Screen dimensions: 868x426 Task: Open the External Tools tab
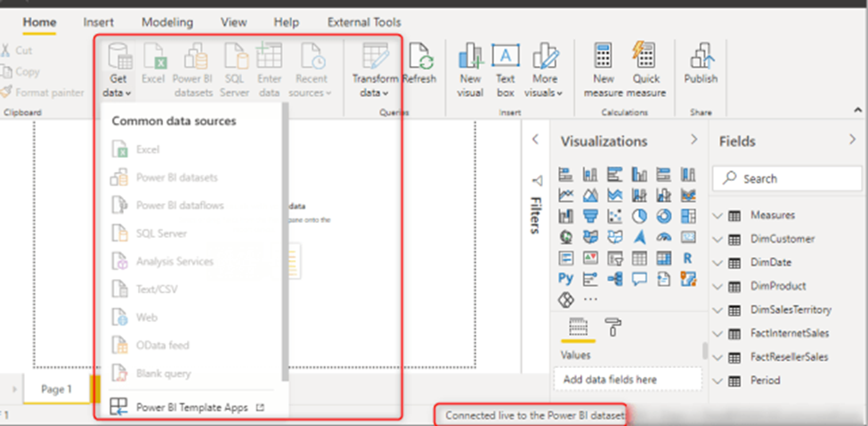point(364,22)
